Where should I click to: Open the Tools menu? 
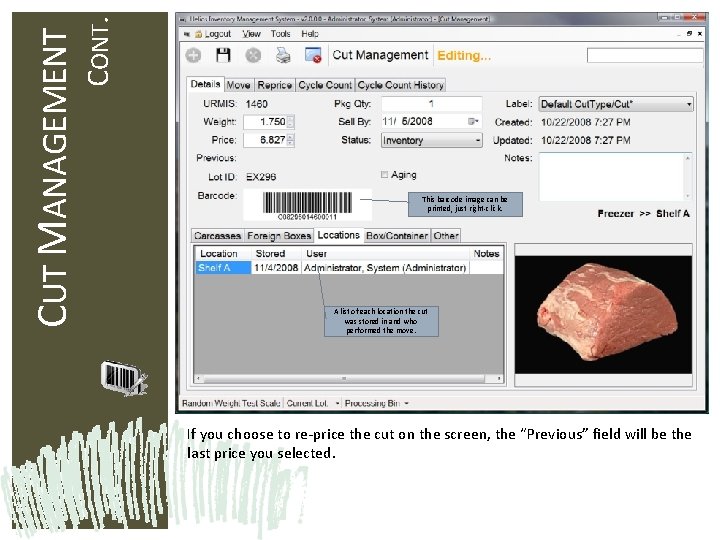(x=280, y=34)
